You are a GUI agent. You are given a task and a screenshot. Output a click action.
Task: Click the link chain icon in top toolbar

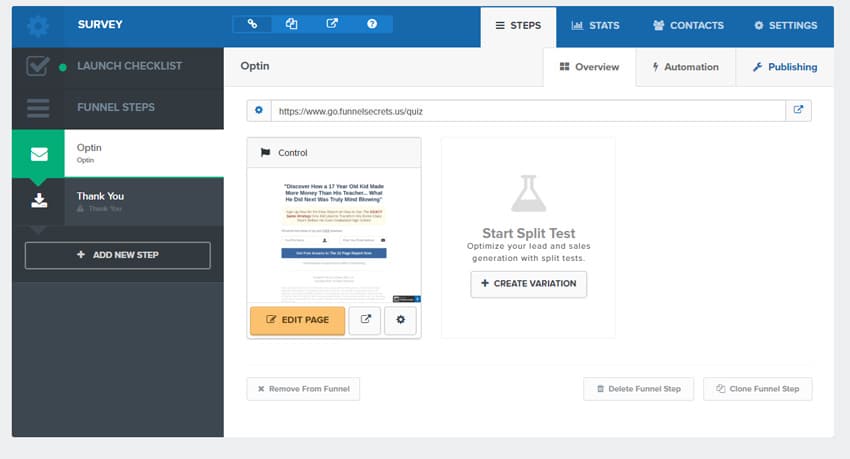[252, 24]
